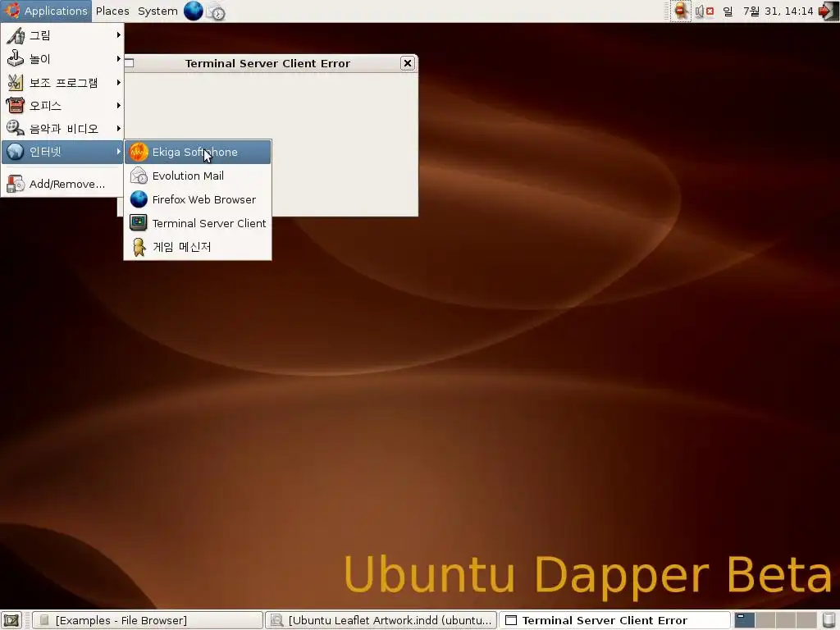Screen dimensions: 840x630
Task: Open the Places menu
Action: pos(112,11)
